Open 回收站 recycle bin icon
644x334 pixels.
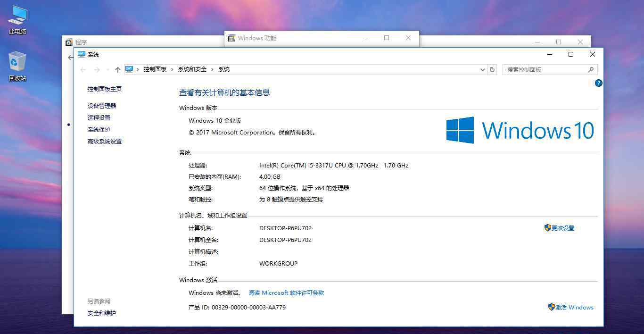(17, 66)
